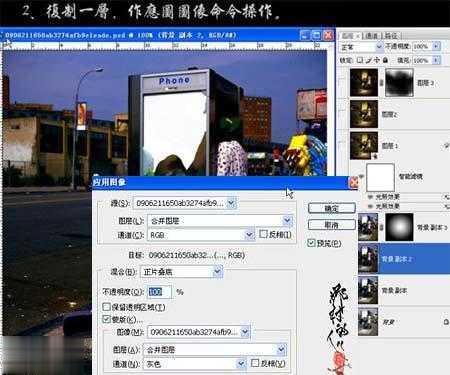Click the 图层 1 layer name
Viewport: 450px width, 375px height.
[x=389, y=146]
